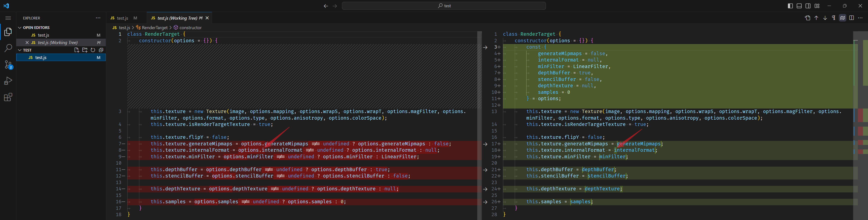
Task: Open the Search view in Activity Bar
Action: (x=8, y=48)
